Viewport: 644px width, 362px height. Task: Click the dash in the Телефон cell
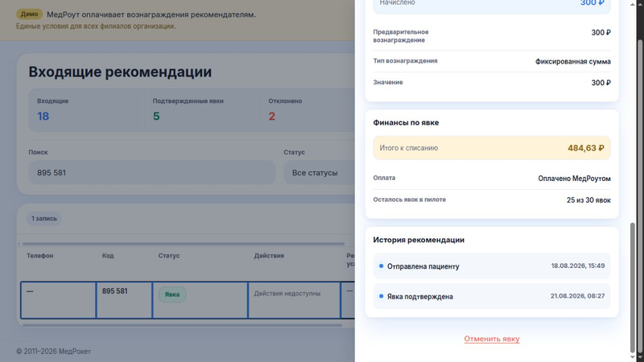[30, 291]
